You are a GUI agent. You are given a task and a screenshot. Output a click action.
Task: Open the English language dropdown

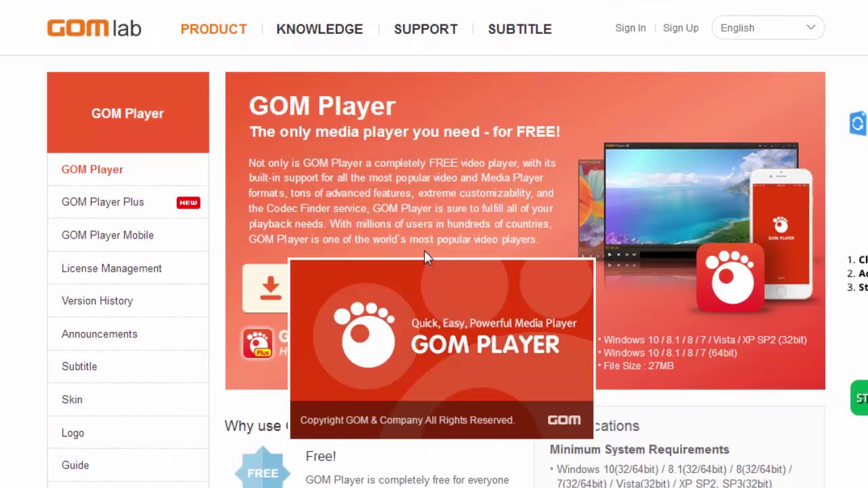(x=768, y=28)
